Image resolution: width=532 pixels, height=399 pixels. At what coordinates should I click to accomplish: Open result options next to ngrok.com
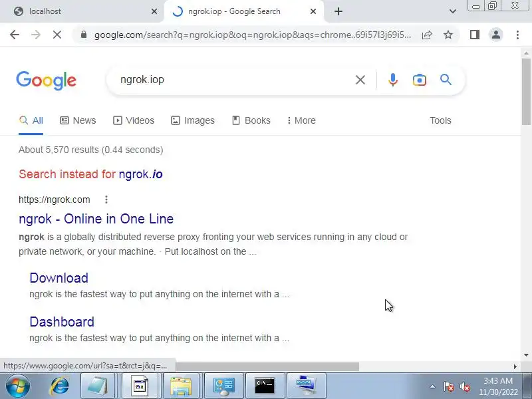(106, 199)
